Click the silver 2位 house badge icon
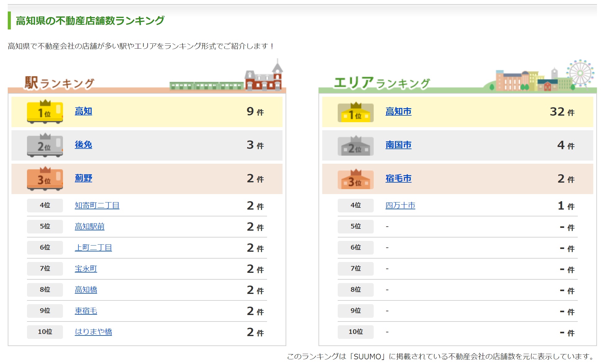This screenshot has height=364, width=601. tap(355, 146)
